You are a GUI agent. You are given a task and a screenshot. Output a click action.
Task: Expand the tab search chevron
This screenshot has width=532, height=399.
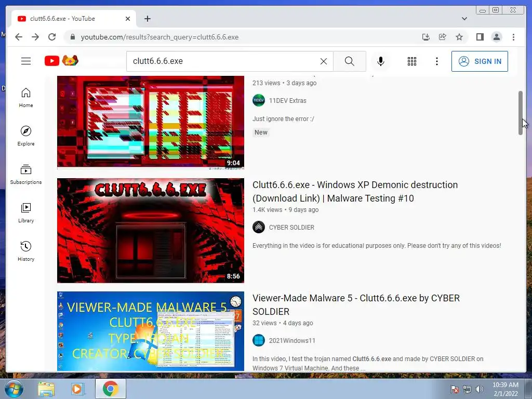pyautogui.click(x=464, y=19)
